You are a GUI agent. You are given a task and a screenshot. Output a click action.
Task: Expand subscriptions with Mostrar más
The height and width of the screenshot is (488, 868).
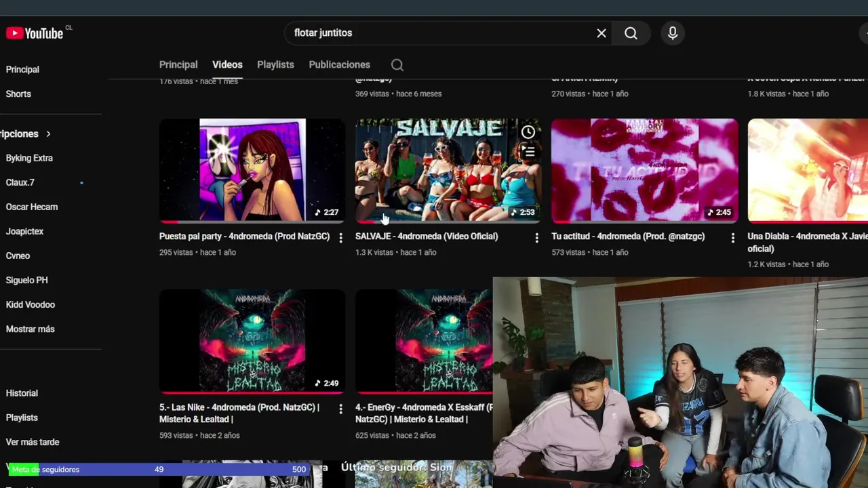(30, 329)
